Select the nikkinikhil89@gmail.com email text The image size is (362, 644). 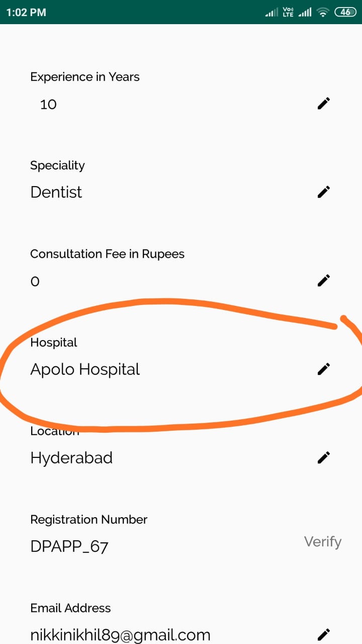pos(120,635)
